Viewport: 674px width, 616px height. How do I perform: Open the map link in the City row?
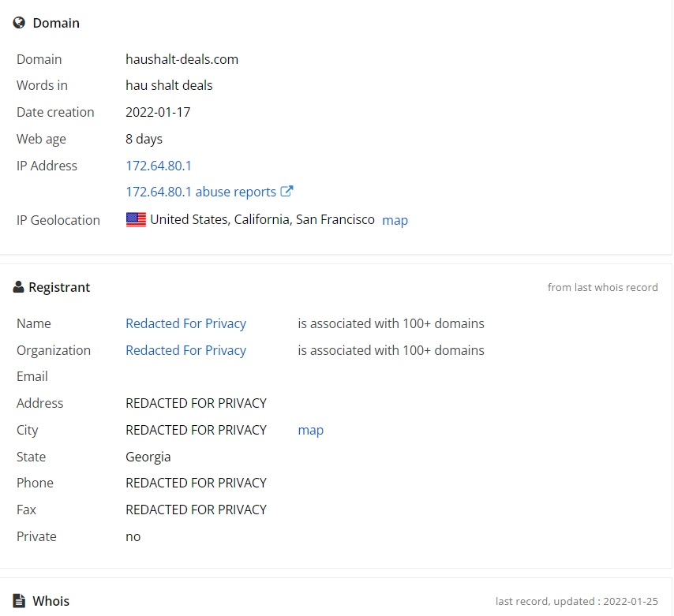pyautogui.click(x=310, y=430)
